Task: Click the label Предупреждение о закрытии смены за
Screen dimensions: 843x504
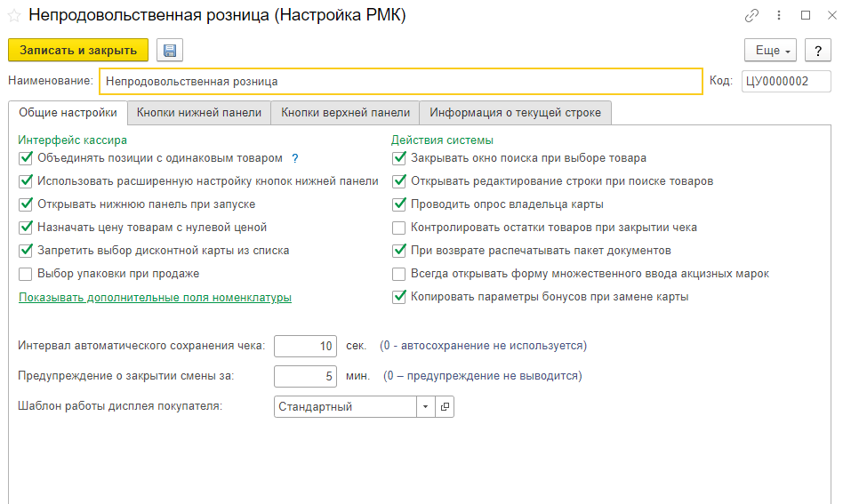Action: (125, 376)
